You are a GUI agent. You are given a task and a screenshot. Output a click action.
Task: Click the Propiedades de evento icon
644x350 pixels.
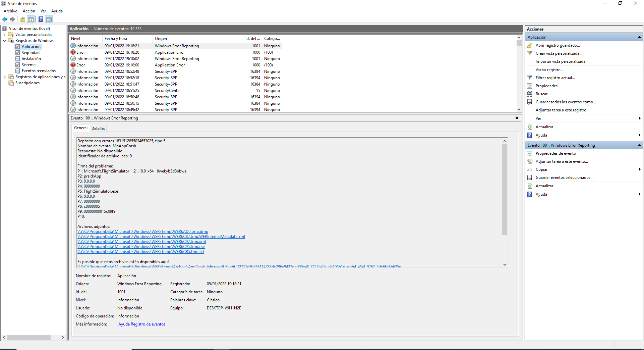point(530,153)
